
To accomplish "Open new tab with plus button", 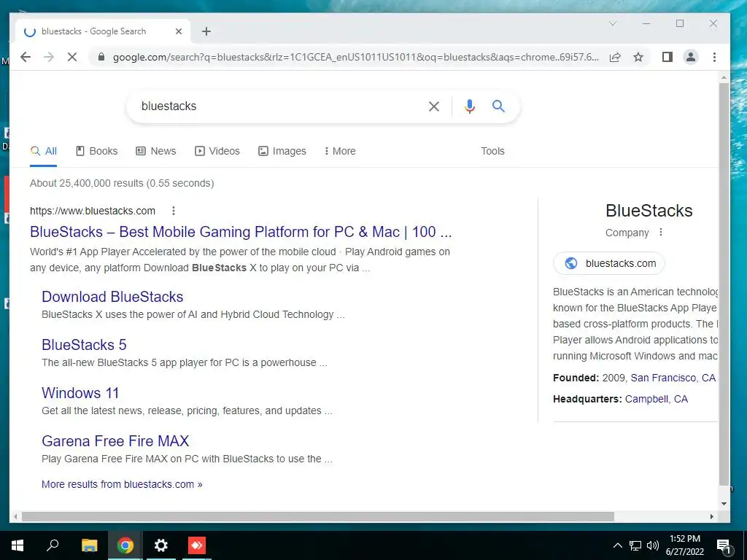I will coord(206,31).
